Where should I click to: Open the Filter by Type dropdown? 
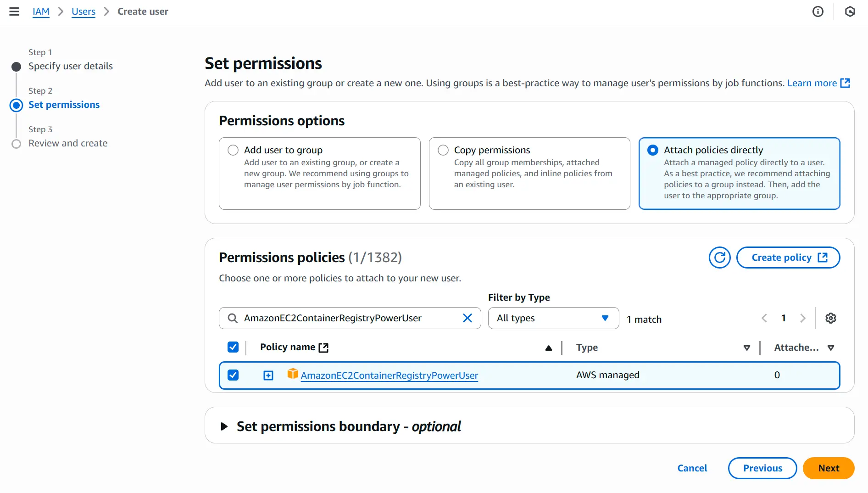553,318
